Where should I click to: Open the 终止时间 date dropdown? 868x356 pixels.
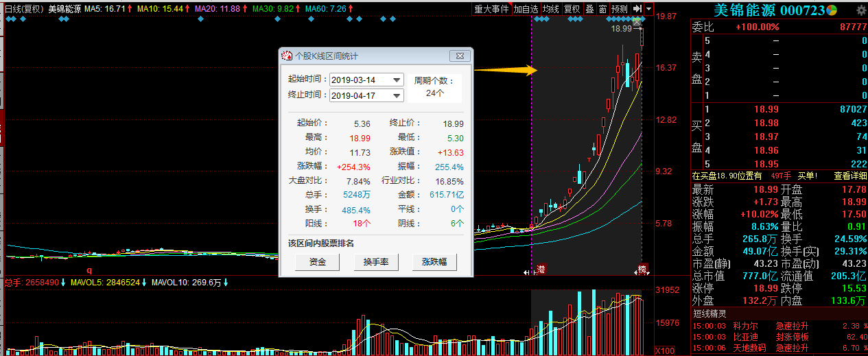click(397, 95)
